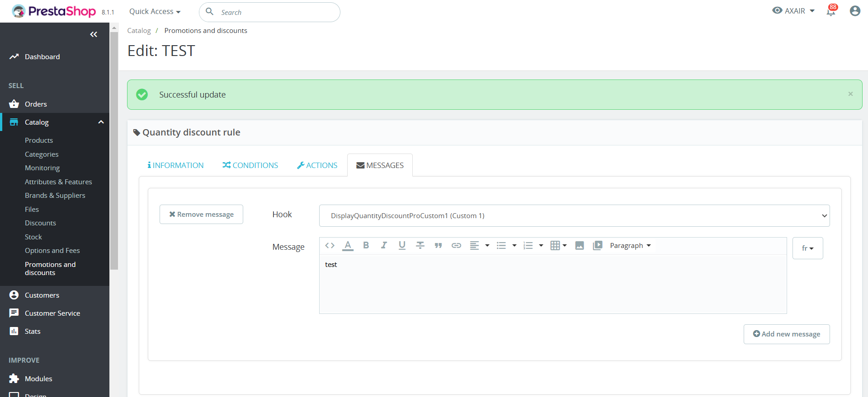This screenshot has width=868, height=397.
Task: Apply bold formatting to message text
Action: 366,246
